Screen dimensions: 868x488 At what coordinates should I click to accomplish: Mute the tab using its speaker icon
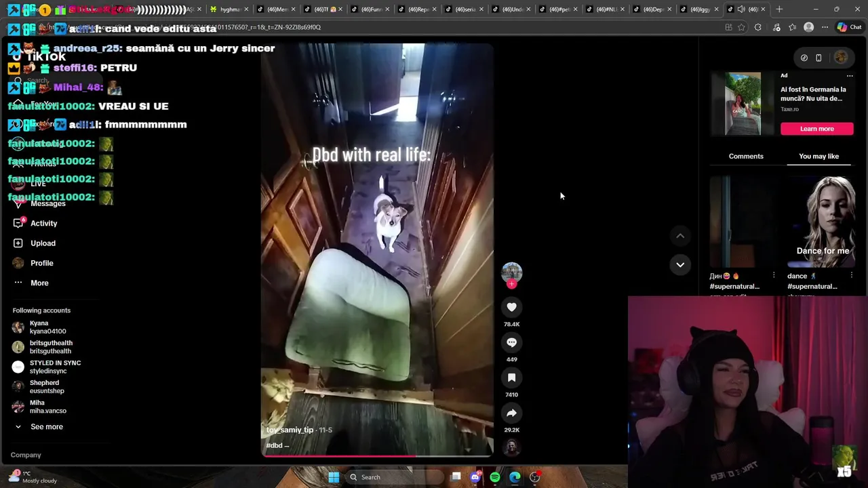[x=741, y=9]
